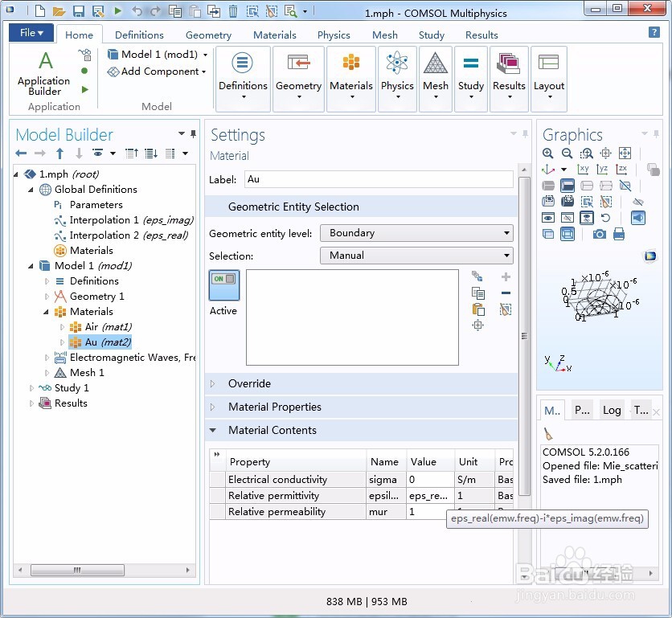Click the Application Builder button
The width and height of the screenshot is (672, 618).
[44, 73]
